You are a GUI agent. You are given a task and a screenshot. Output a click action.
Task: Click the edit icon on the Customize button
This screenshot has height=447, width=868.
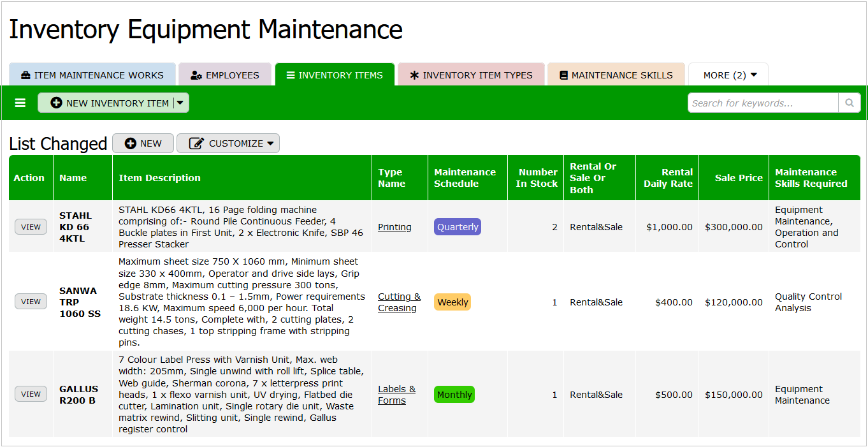[x=197, y=143]
